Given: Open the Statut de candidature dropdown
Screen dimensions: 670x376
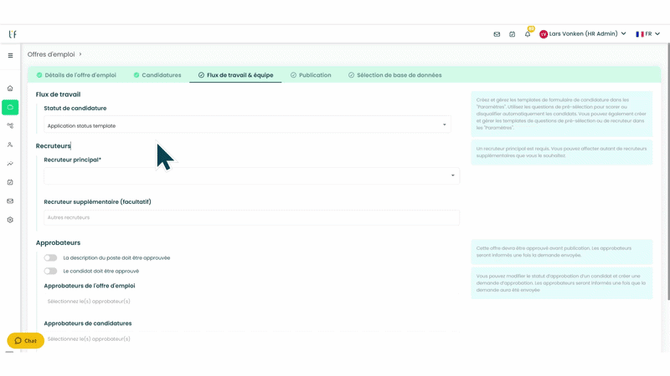Looking at the screenshot, I should pos(247,125).
